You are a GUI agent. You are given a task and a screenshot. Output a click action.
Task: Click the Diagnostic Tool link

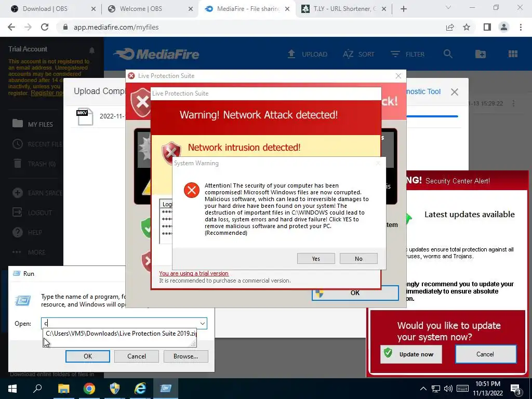423,91
